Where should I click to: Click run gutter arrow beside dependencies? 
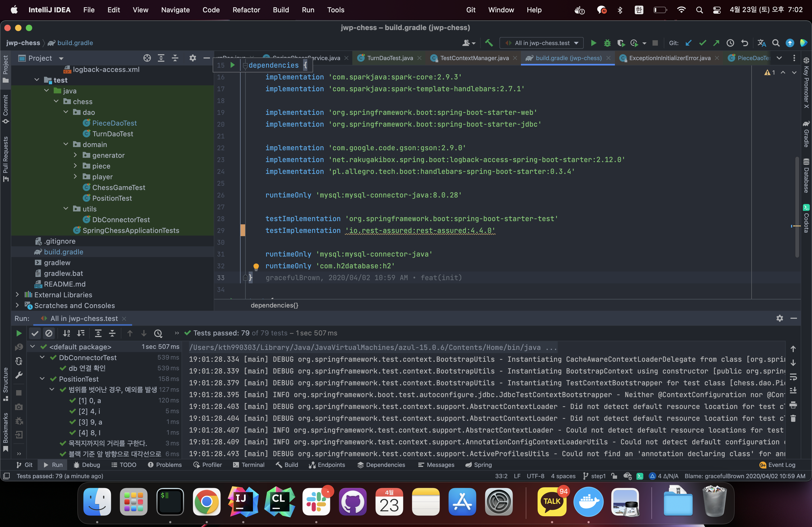[233, 65]
